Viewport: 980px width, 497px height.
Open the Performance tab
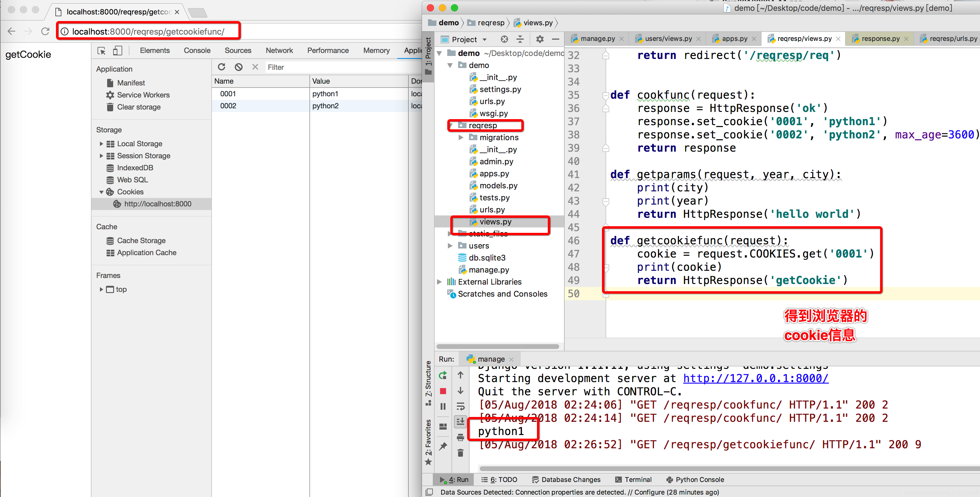point(328,51)
